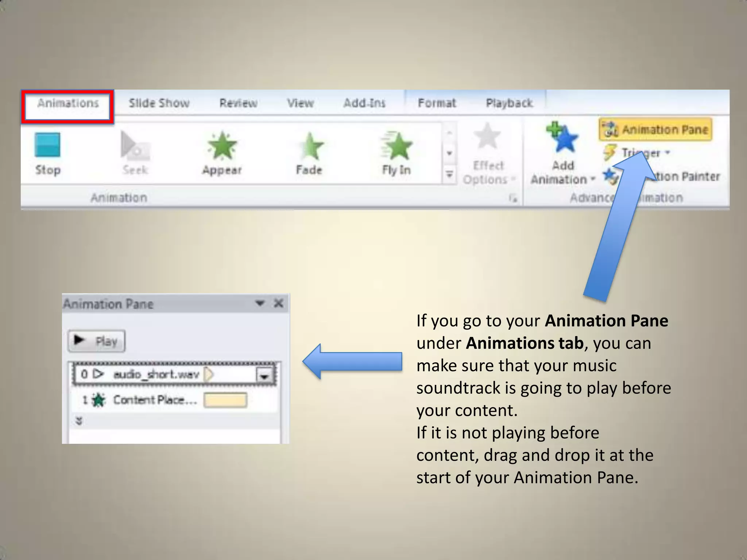Open the Animation Pane options arrow
Viewport: 747px width, 560px height.
260,303
